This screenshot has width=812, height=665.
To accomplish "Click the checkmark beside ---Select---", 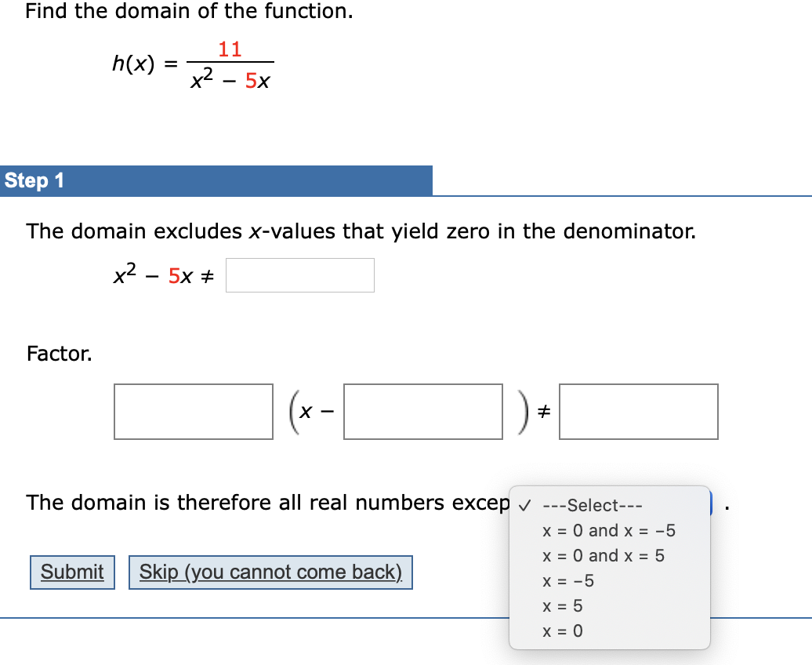I will (524, 505).
